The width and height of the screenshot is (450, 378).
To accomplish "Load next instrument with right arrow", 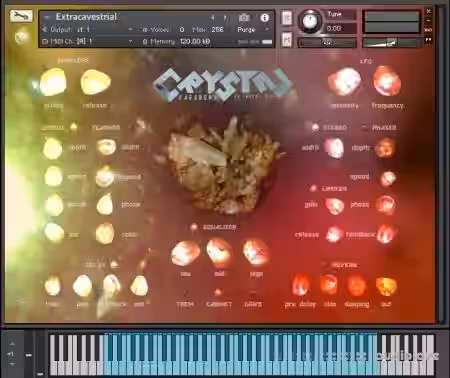I will coord(225,17).
